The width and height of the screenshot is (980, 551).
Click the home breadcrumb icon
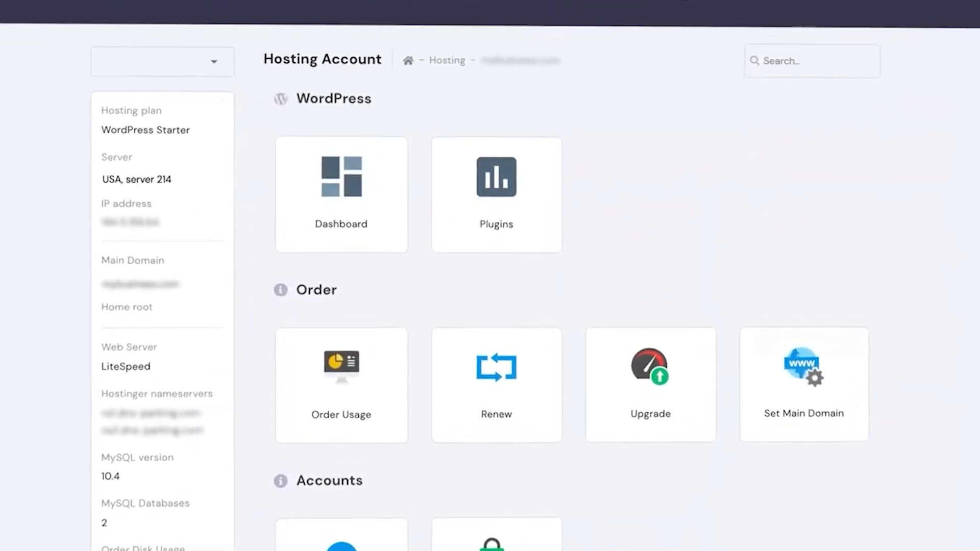407,60
